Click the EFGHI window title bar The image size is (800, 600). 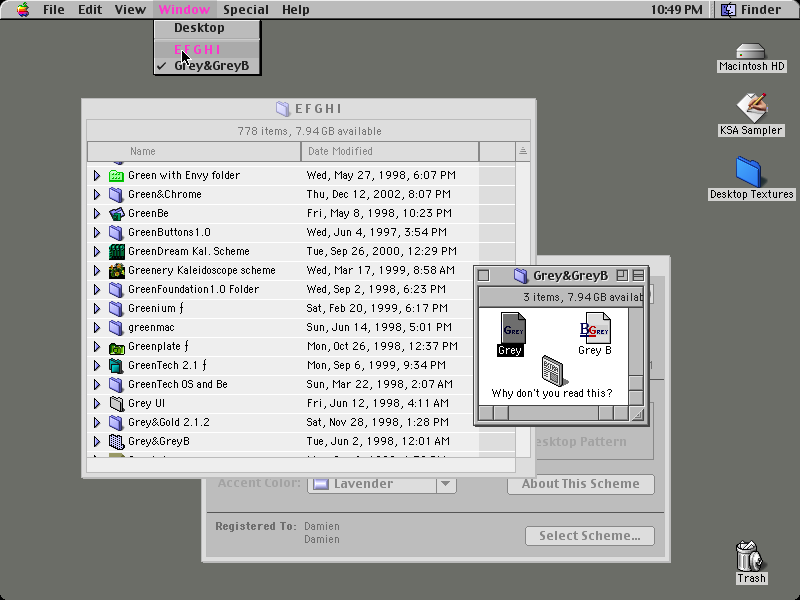tap(309, 109)
